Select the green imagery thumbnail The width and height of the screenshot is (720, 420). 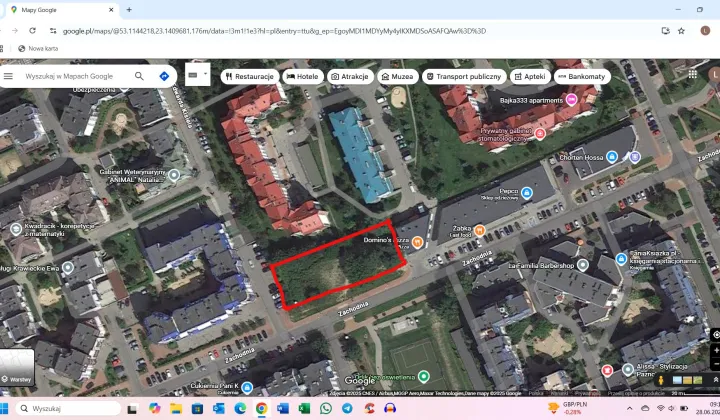[698, 380]
